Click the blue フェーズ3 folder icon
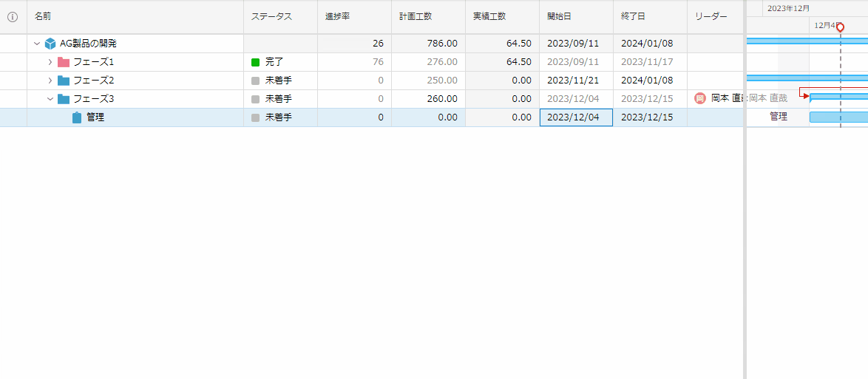The height and width of the screenshot is (379, 868). pyautogui.click(x=64, y=99)
